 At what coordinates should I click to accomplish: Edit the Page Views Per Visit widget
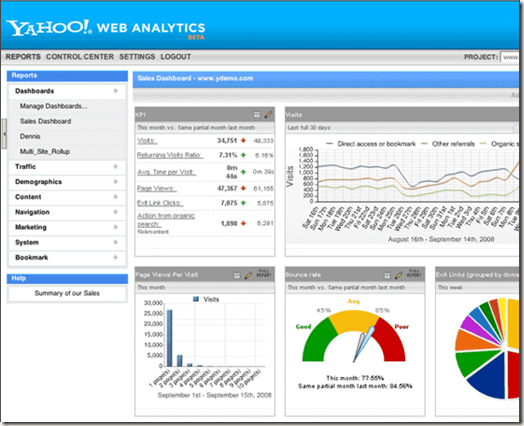click(x=248, y=275)
